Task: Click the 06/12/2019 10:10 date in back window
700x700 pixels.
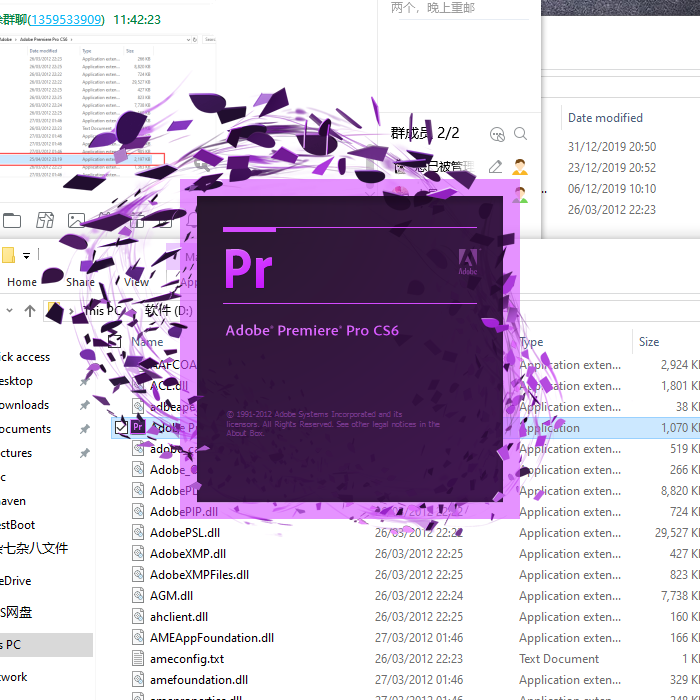Action: coord(612,189)
